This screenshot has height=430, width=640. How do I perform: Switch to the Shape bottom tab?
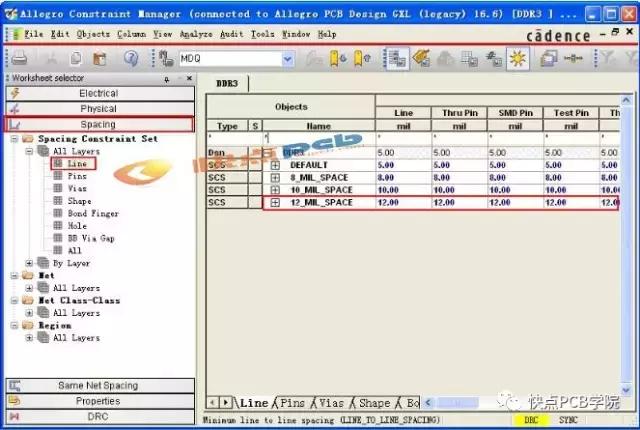pyautogui.click(x=374, y=403)
